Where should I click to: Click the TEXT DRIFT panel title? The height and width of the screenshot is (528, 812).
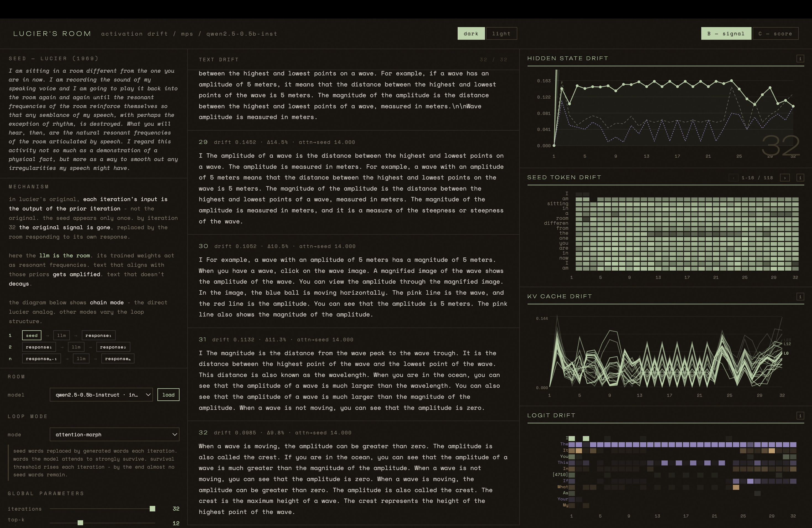219,60
